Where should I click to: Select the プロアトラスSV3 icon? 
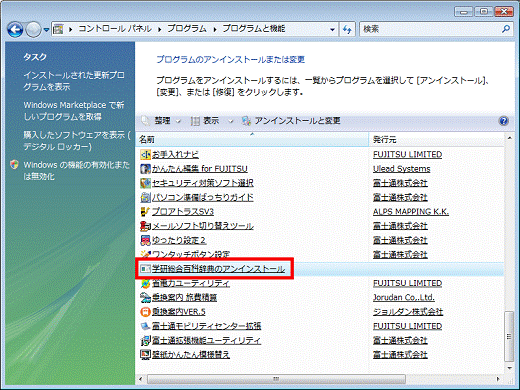[145, 212]
